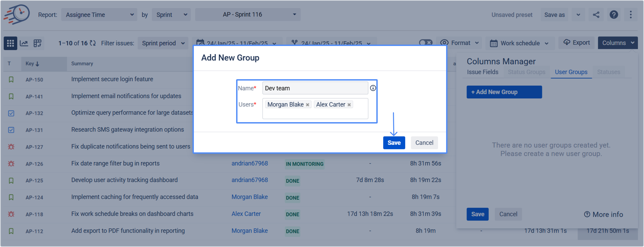Screen dimensions: 644x247
Task: Switch to the grid table view icon
Action: tap(11, 43)
